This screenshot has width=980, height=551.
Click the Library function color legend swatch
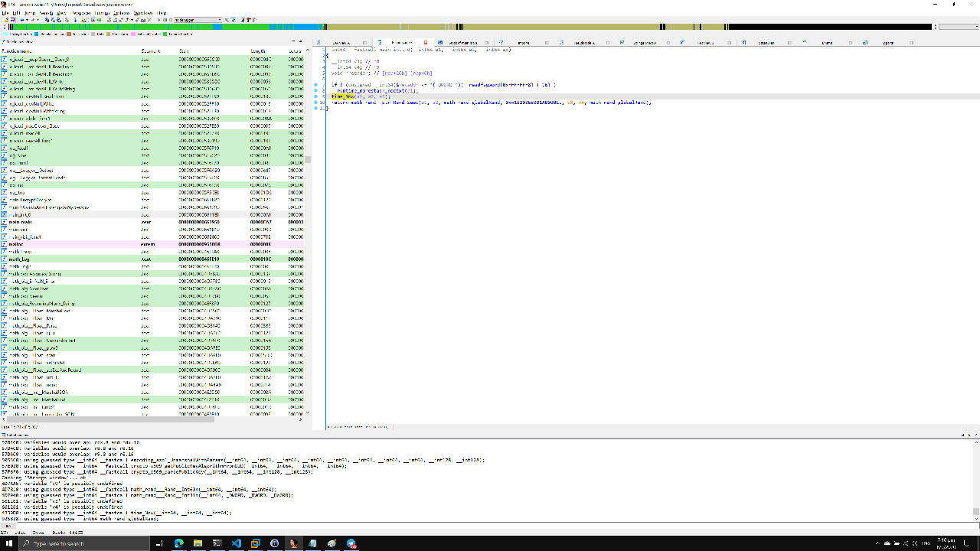click(x=6, y=34)
